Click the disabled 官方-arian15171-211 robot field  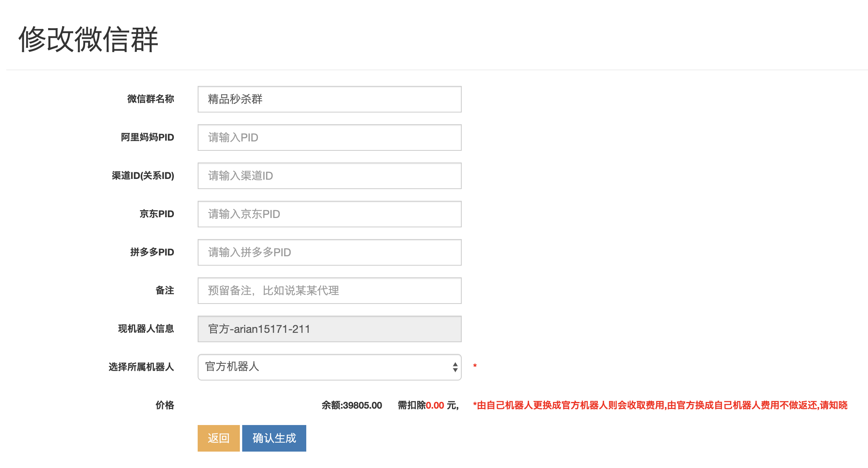[x=329, y=329]
